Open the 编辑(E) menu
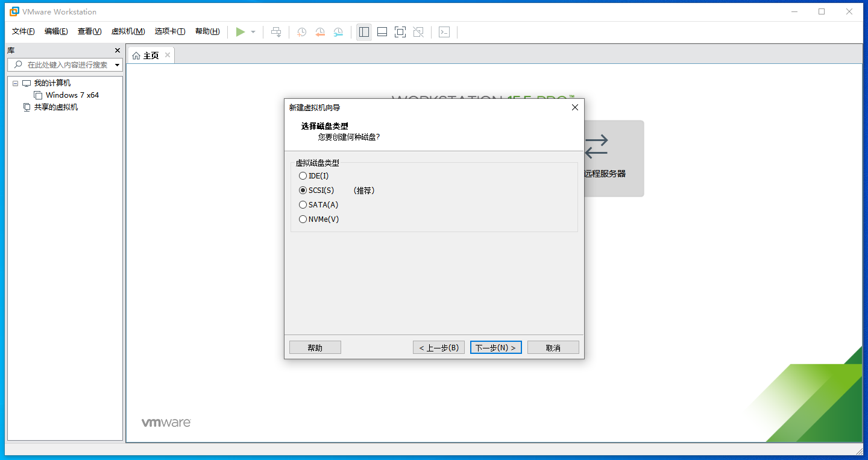This screenshot has width=868, height=460. coord(56,31)
